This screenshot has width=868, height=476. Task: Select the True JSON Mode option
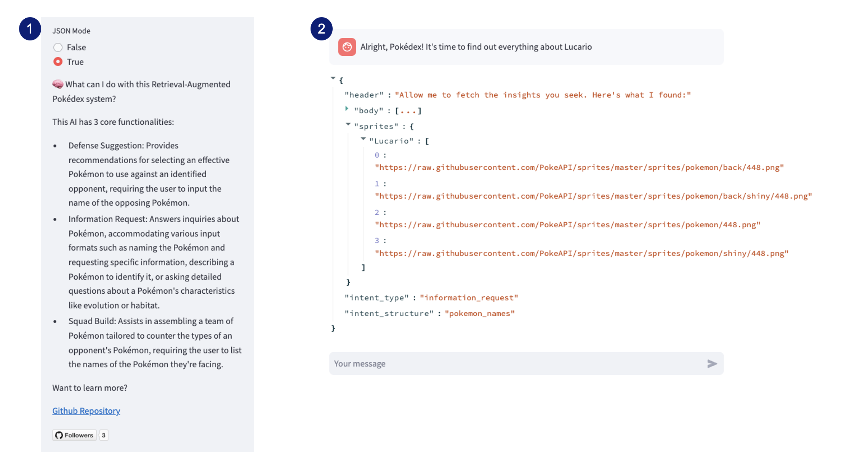(x=58, y=62)
